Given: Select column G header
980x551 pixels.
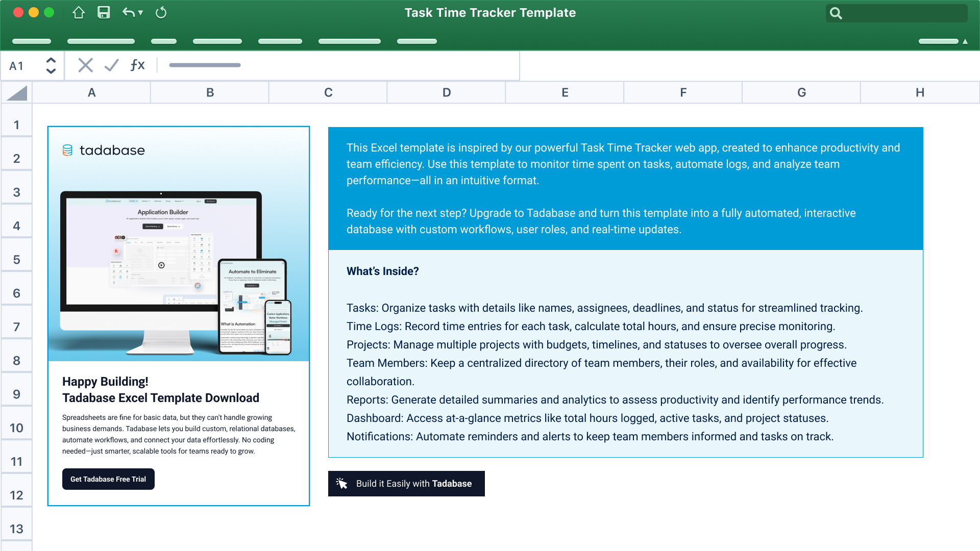Looking at the screenshot, I should pyautogui.click(x=802, y=93).
